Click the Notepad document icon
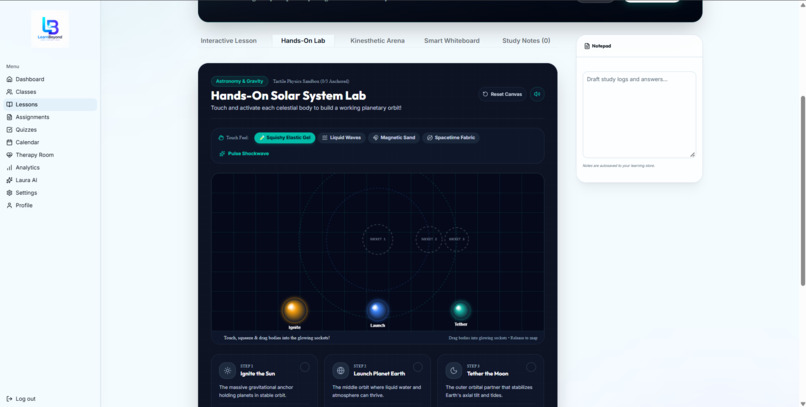806x407 pixels. click(587, 46)
